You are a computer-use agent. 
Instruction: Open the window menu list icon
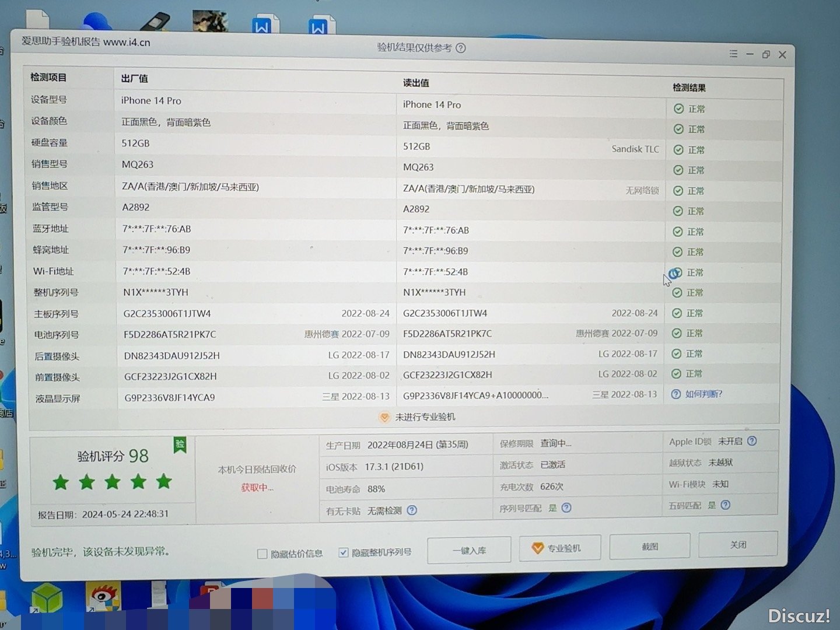click(733, 54)
